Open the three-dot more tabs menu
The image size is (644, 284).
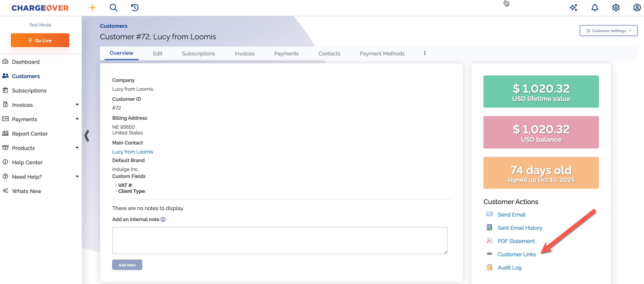point(424,54)
